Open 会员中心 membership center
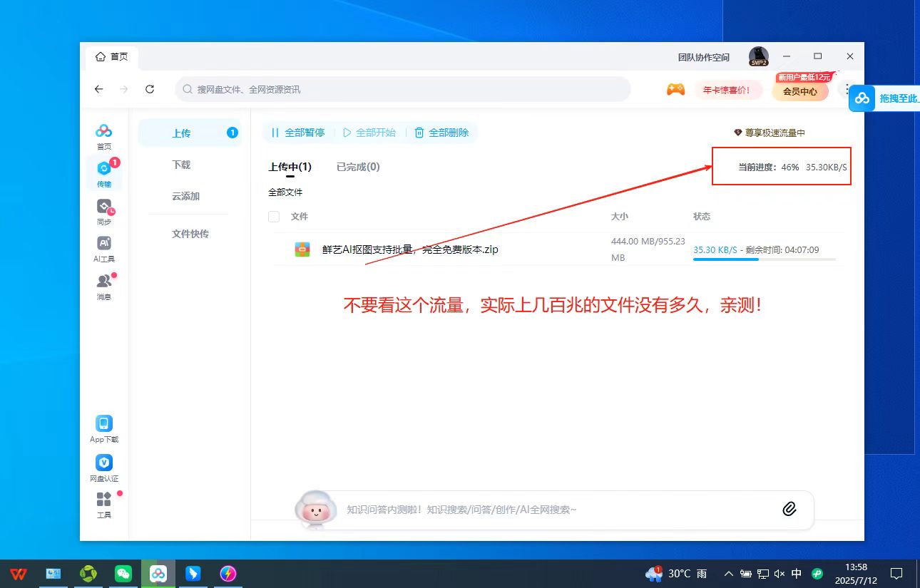 (799, 92)
